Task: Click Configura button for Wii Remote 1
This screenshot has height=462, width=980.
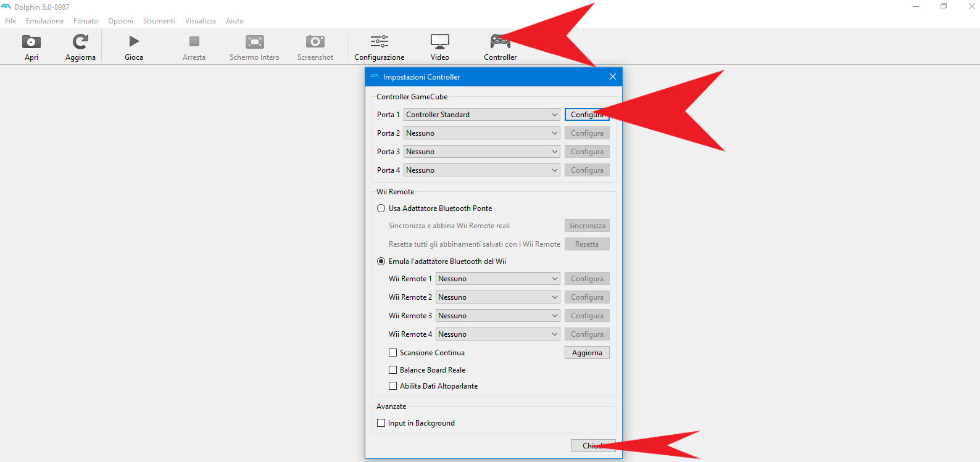Action: [587, 279]
